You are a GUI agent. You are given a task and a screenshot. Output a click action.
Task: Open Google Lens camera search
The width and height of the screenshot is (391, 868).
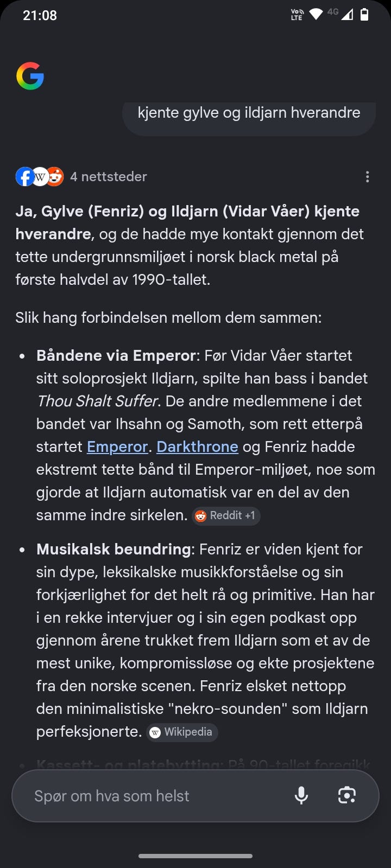[347, 796]
